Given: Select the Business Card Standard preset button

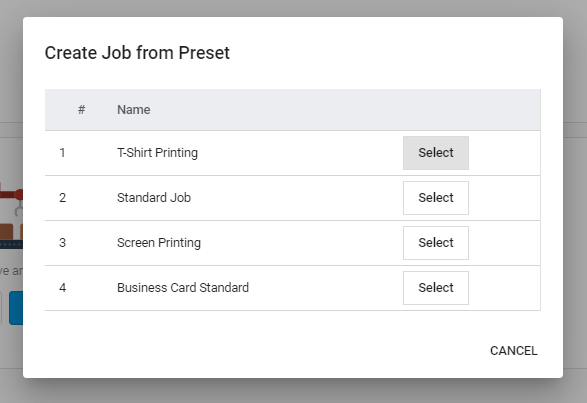Looking at the screenshot, I should click(436, 288).
